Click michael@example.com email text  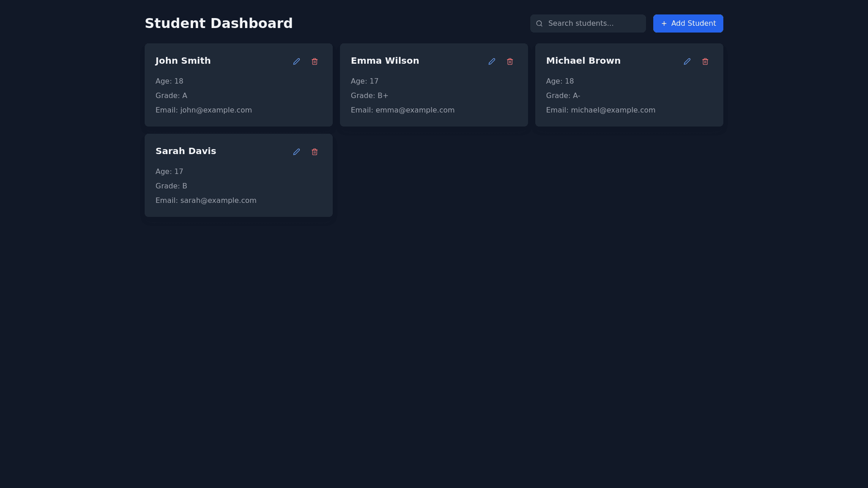click(x=613, y=110)
